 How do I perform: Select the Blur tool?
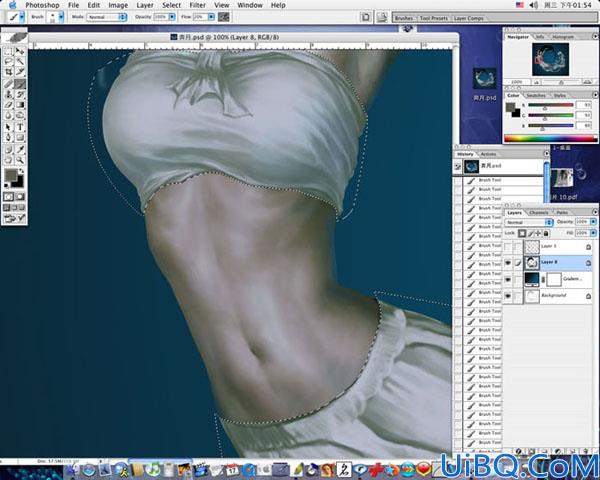pos(8,115)
